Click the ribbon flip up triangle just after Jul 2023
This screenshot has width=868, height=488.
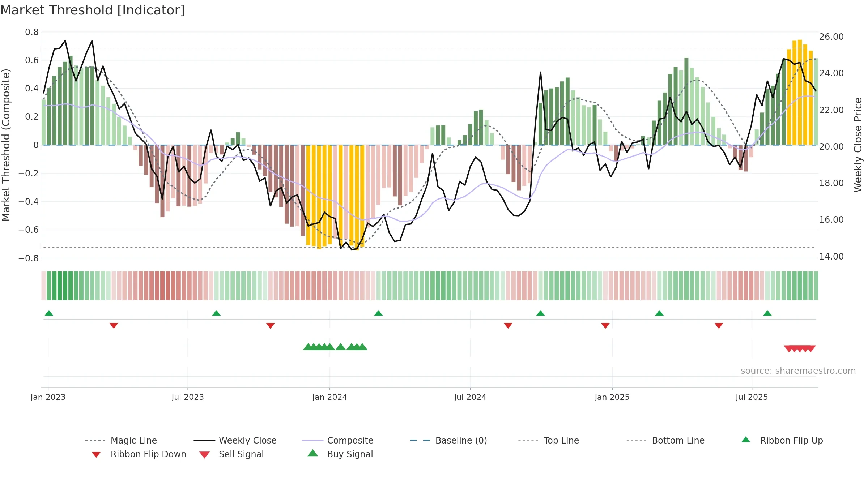coord(216,313)
